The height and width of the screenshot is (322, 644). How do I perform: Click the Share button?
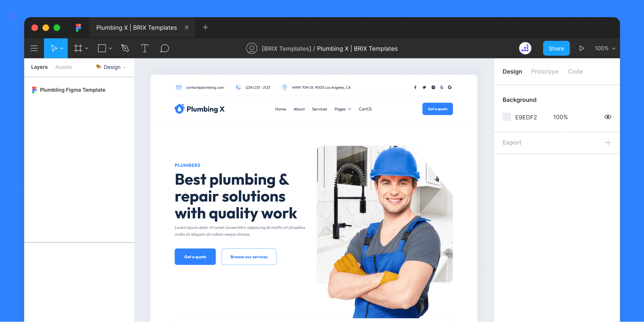556,48
